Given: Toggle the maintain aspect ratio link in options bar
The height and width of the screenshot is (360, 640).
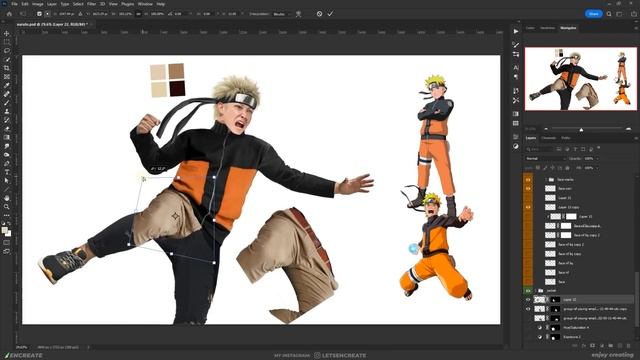Looking at the screenshot, I should (x=138, y=14).
